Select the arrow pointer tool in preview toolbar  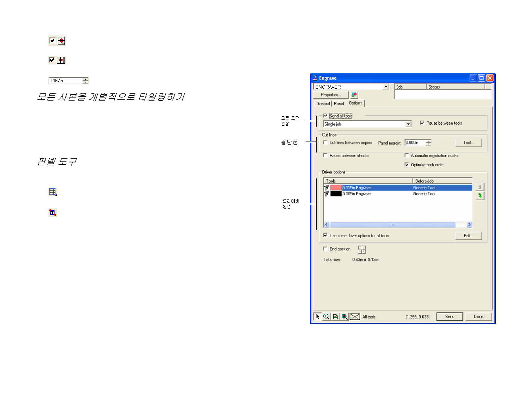point(317,317)
